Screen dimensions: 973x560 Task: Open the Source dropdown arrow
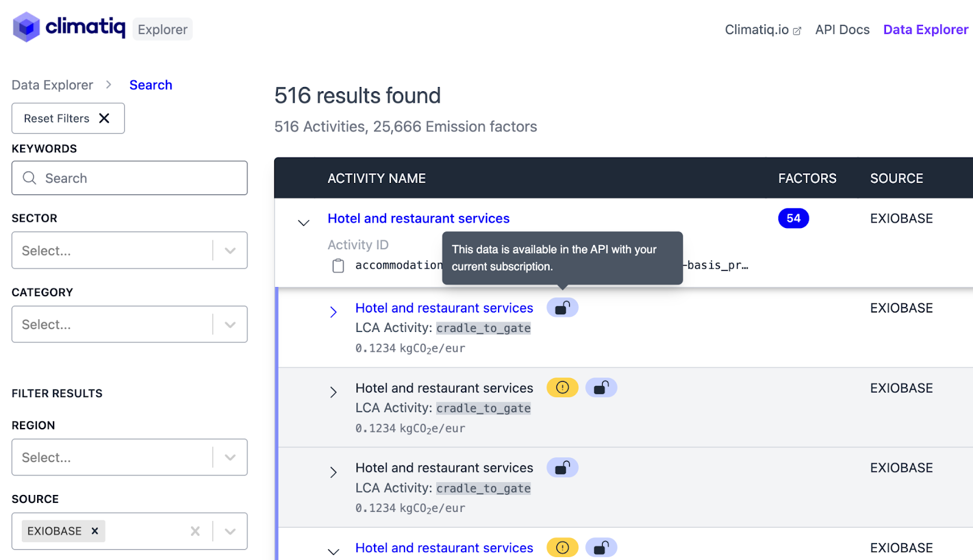pyautogui.click(x=230, y=531)
